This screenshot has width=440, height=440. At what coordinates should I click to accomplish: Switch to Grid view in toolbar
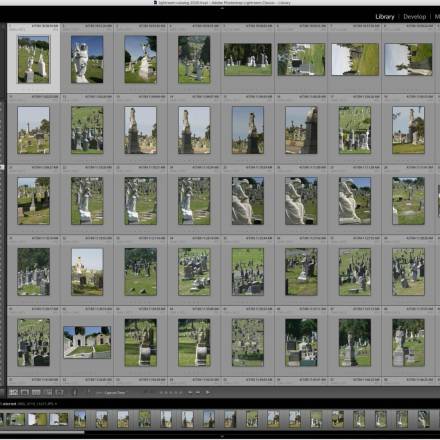13,392
